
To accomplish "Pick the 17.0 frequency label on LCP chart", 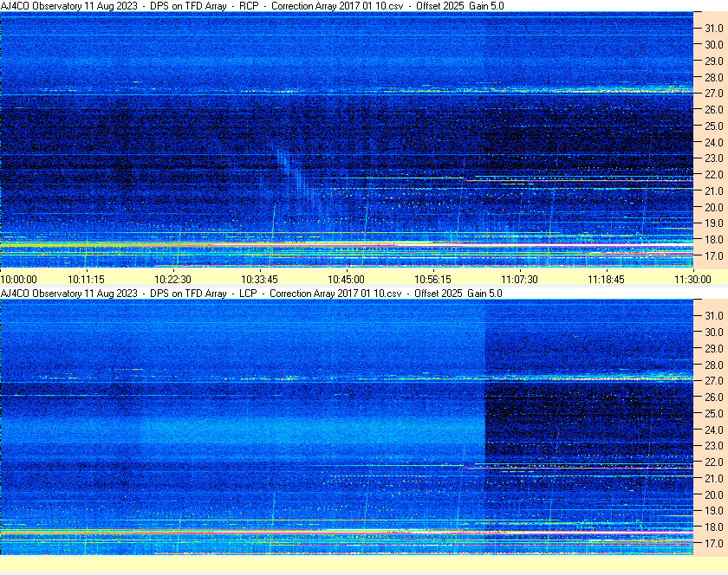I will pos(714,543).
